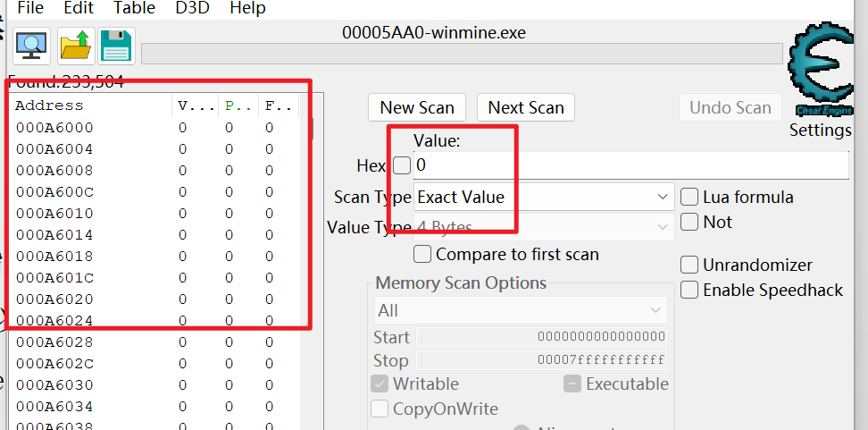Expand the Scan Type dropdown
This screenshot has width=868, height=430.
(544, 198)
